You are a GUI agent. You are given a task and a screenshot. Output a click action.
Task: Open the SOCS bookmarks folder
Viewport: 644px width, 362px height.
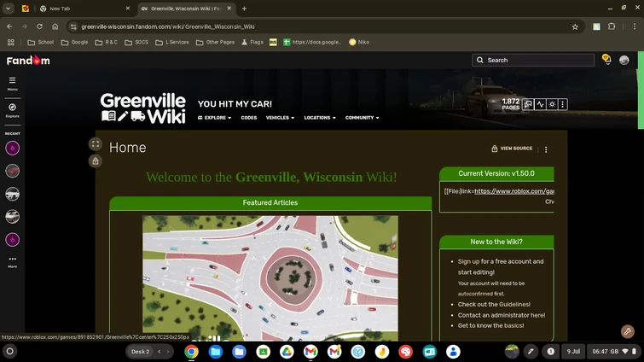[x=136, y=42]
